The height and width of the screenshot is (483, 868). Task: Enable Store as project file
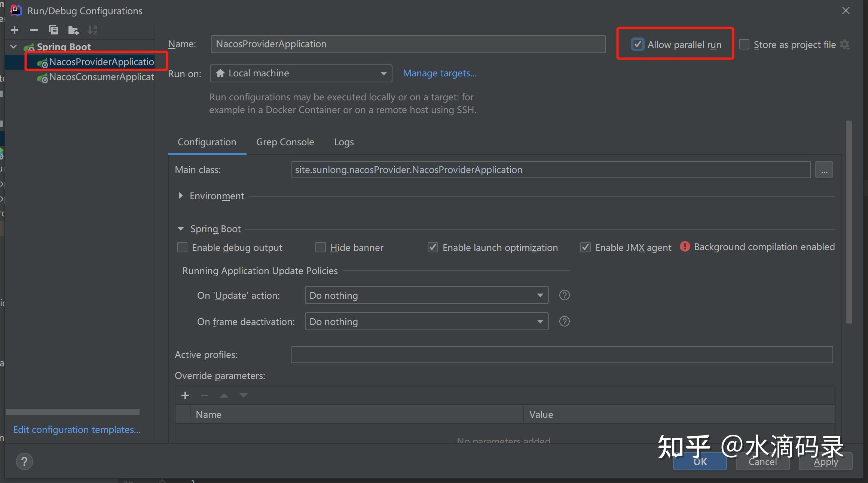(744, 45)
